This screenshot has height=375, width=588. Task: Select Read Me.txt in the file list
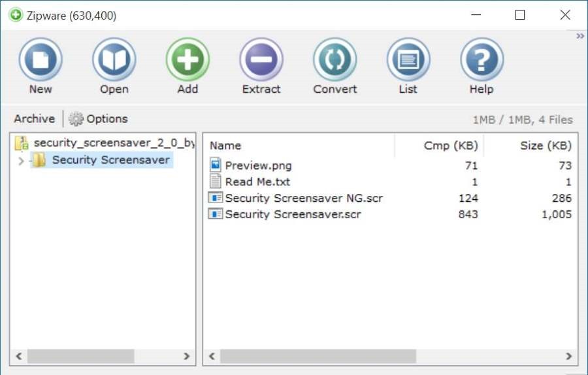point(257,182)
